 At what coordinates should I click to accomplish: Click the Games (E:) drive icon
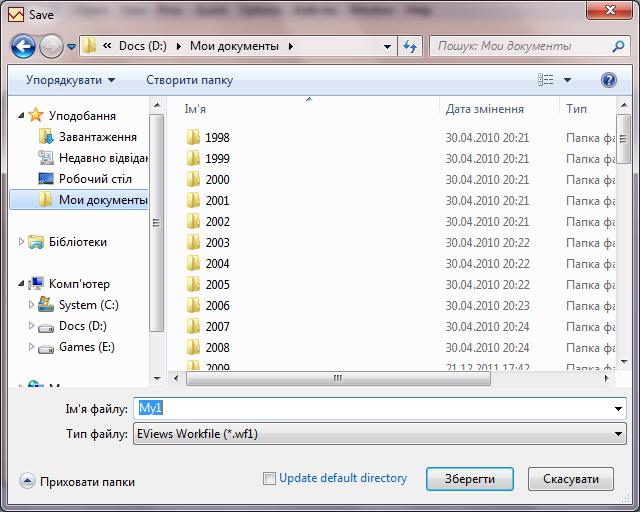click(46, 349)
